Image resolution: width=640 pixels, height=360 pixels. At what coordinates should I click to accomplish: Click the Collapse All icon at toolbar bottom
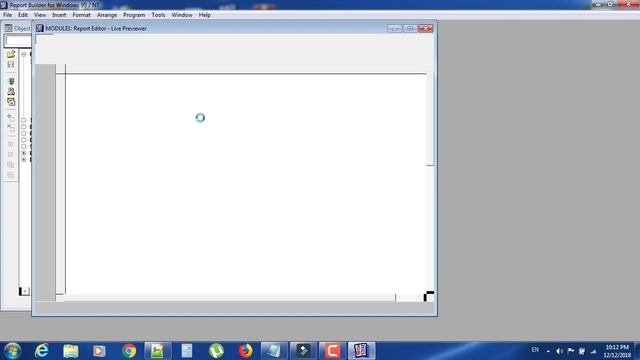[x=11, y=175]
